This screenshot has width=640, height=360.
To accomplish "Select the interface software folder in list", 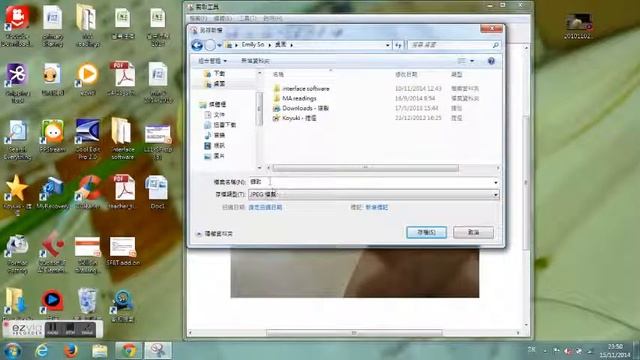I will pyautogui.click(x=301, y=89).
